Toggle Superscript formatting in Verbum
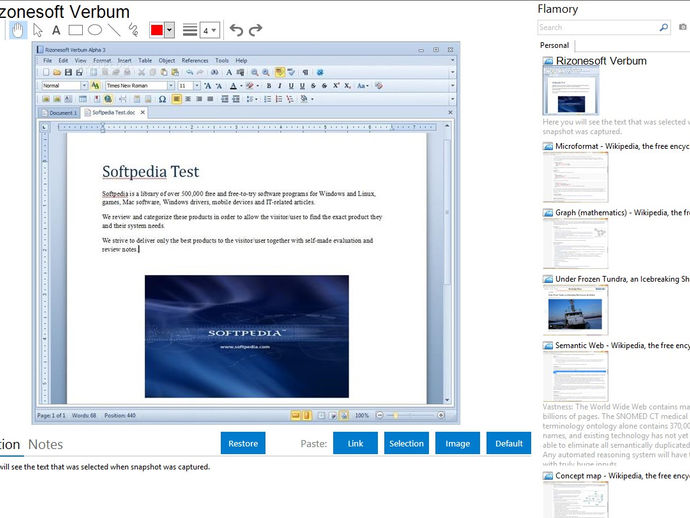This screenshot has width=690, height=518. [x=336, y=86]
